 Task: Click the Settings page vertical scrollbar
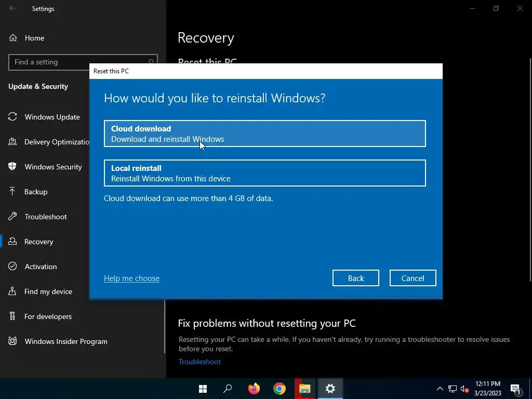coord(530,170)
